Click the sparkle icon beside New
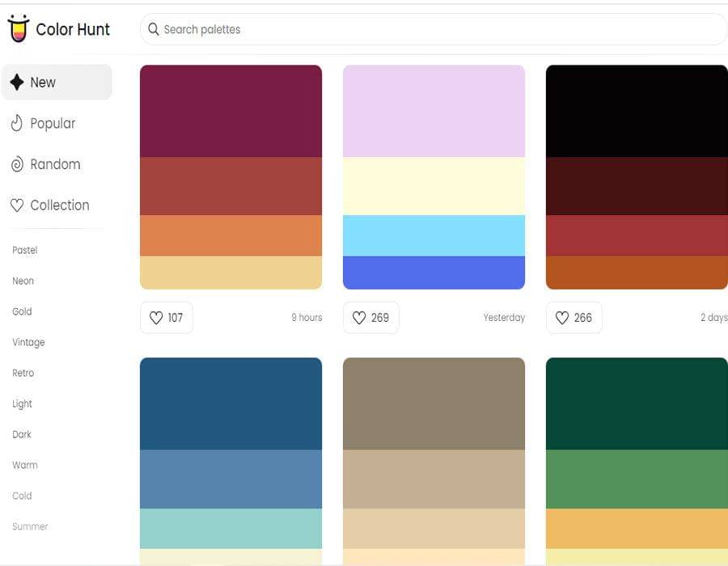Viewport: 728px width, 566px height. (17, 82)
